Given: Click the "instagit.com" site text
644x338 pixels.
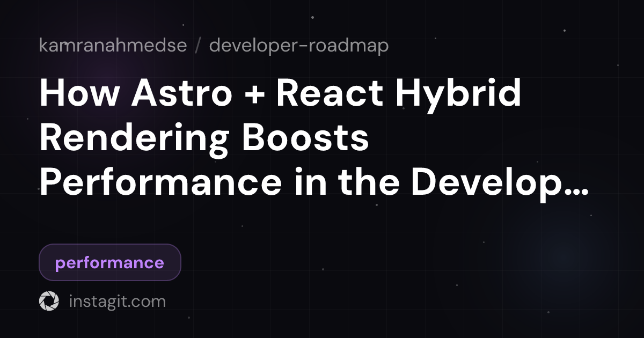Looking at the screenshot, I should pos(117,302).
